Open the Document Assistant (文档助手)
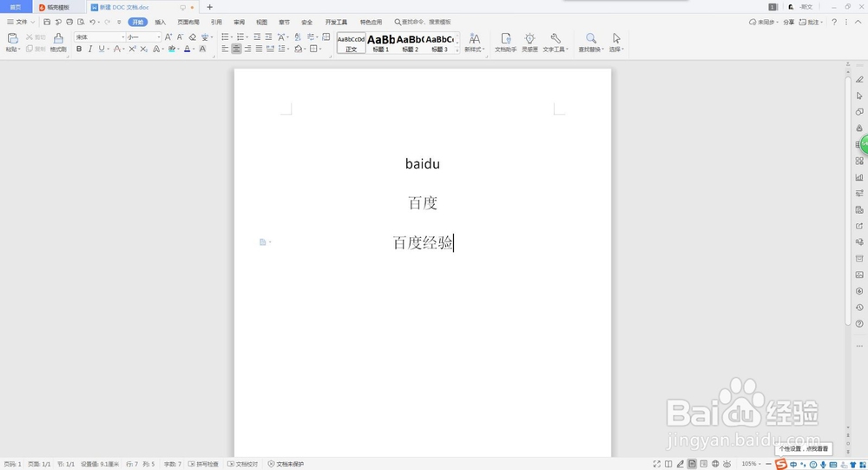This screenshot has height=470, width=868. point(505,42)
